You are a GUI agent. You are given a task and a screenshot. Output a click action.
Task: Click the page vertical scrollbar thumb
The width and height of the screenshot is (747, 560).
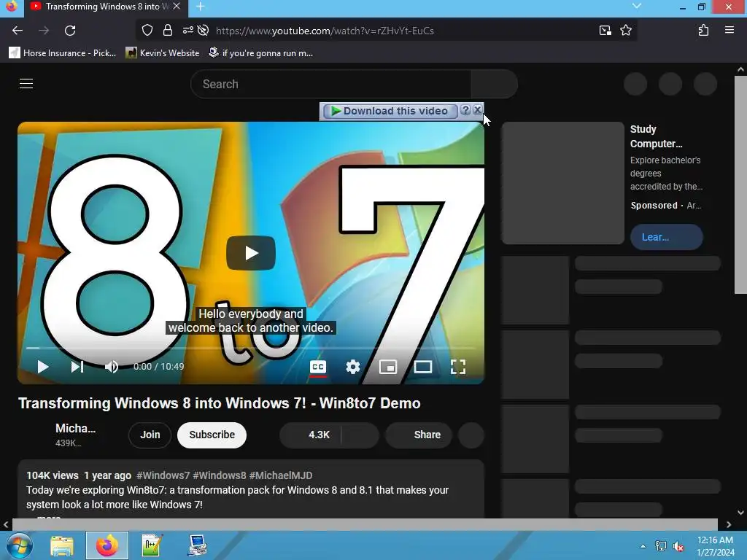pyautogui.click(x=741, y=185)
